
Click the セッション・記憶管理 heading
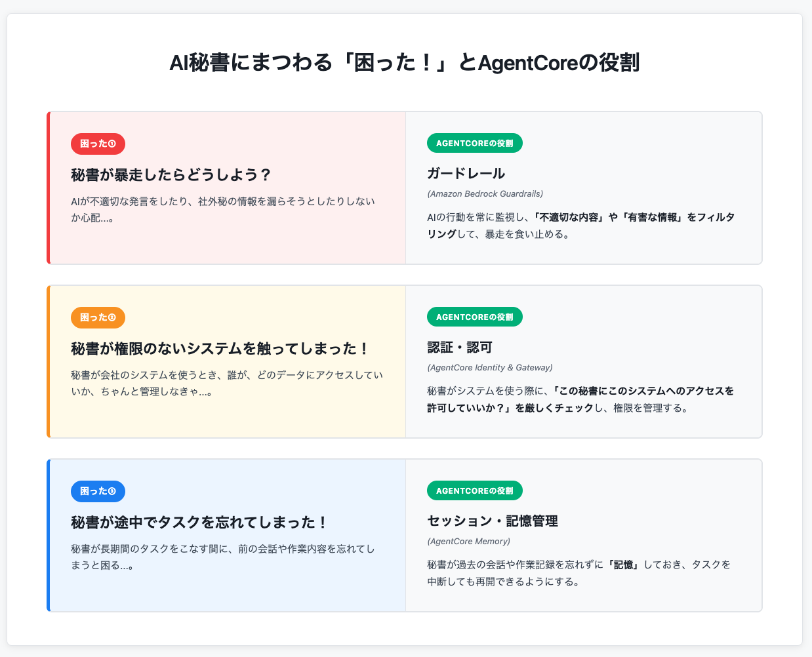pos(492,521)
